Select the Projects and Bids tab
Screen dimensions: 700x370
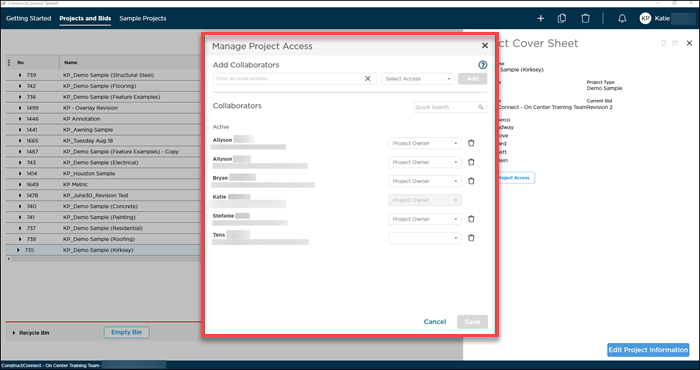[x=85, y=18]
